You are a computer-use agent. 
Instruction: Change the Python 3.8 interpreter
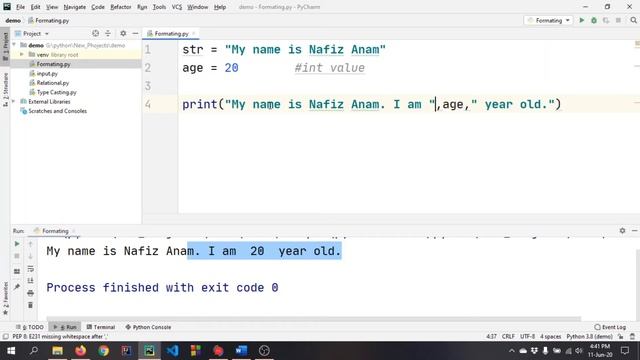[x=589, y=336]
